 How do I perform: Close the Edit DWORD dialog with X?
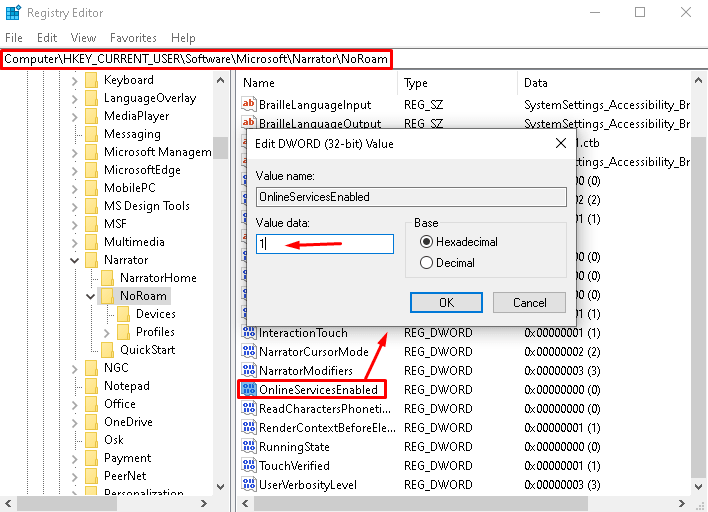pos(561,144)
